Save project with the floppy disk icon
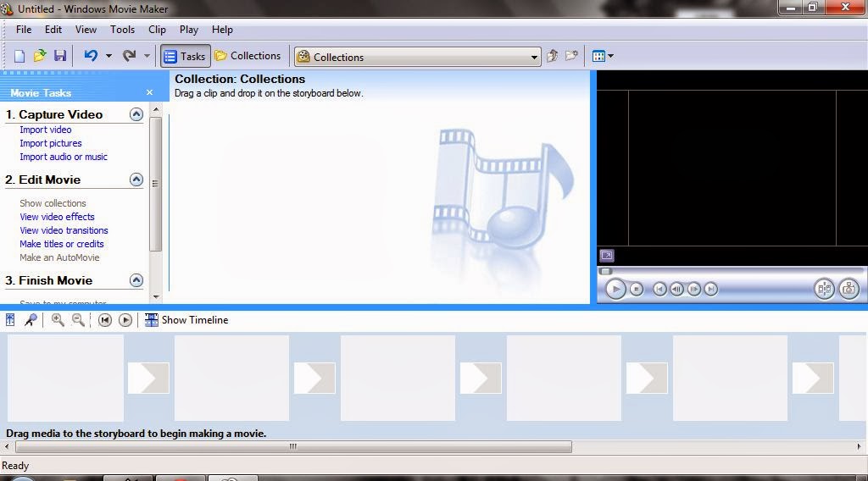This screenshot has width=868, height=481. pos(60,56)
